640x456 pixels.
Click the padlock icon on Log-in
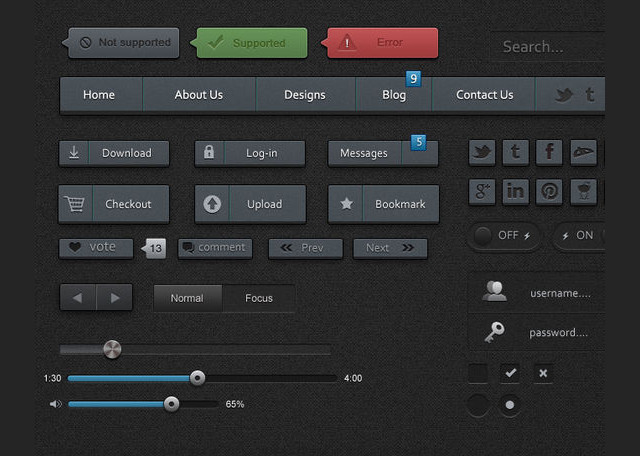click(209, 152)
